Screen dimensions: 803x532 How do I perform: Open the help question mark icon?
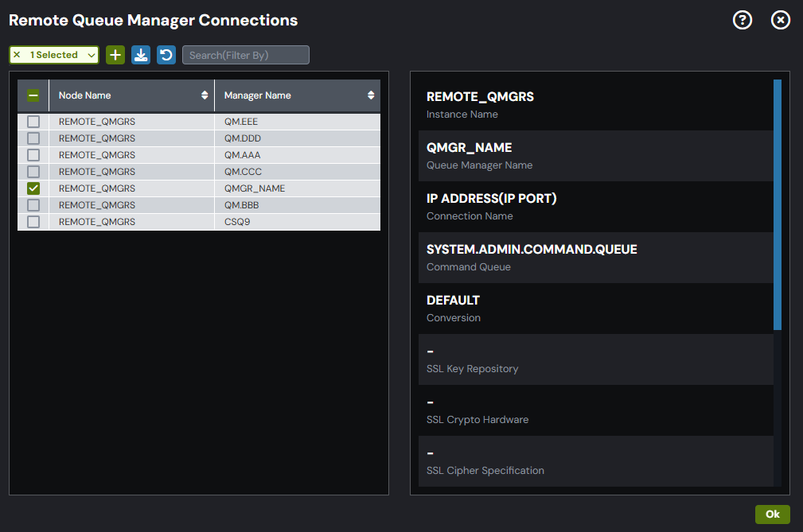742,21
